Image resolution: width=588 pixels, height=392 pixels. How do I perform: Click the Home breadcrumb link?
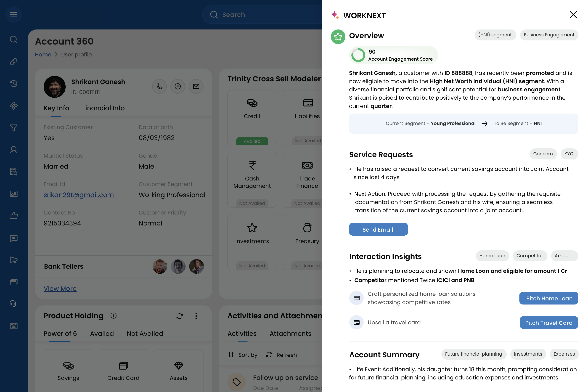coord(43,55)
